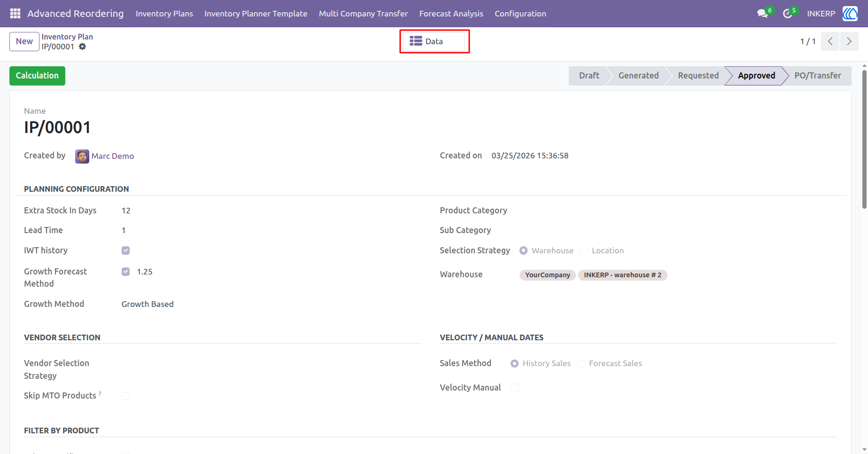This screenshot has width=868, height=454.
Task: Open the Data smart button
Action: coord(434,41)
